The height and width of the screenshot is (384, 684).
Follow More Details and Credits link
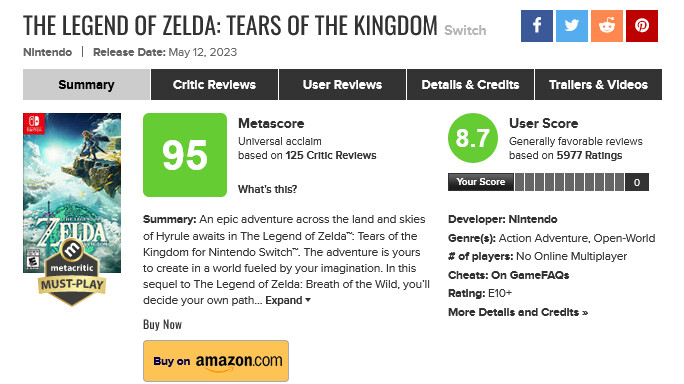(518, 312)
